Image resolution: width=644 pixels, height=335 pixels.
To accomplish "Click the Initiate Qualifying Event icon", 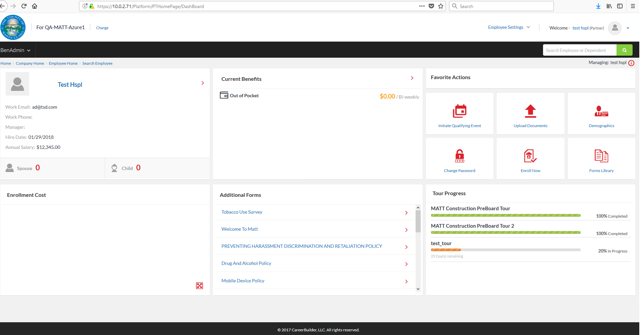I will coord(459,111).
